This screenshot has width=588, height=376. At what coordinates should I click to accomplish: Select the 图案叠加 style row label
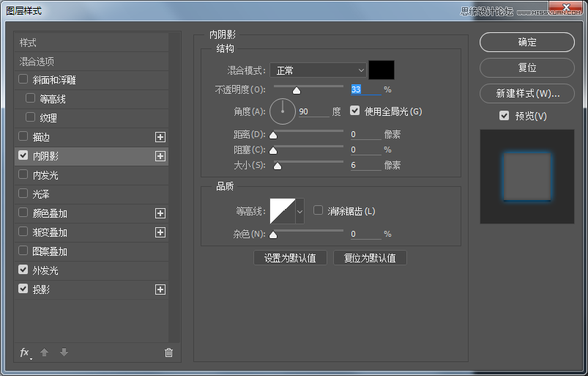(50, 251)
